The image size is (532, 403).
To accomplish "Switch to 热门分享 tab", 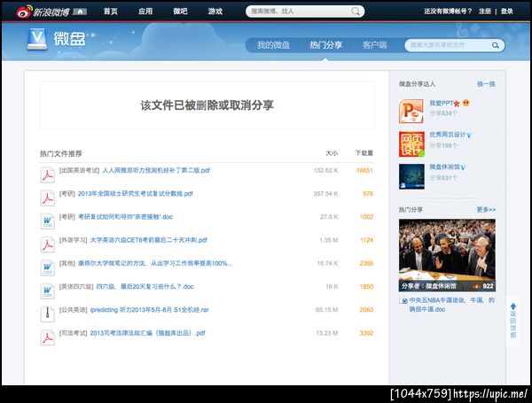I will point(325,45).
